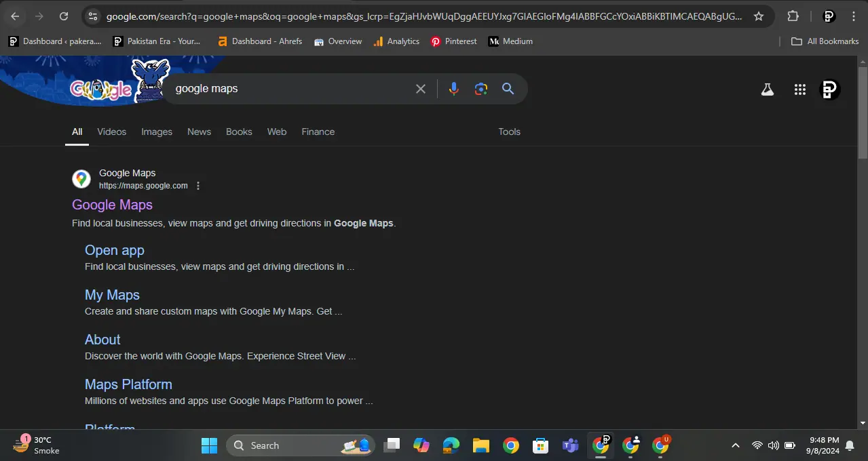Open the result's three-dot options
868x461 pixels.
pyautogui.click(x=198, y=186)
